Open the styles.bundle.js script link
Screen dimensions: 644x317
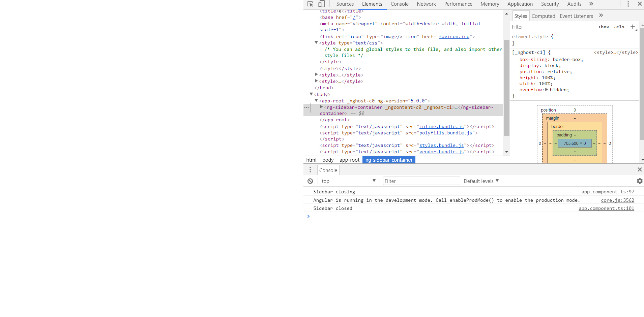[x=441, y=145]
